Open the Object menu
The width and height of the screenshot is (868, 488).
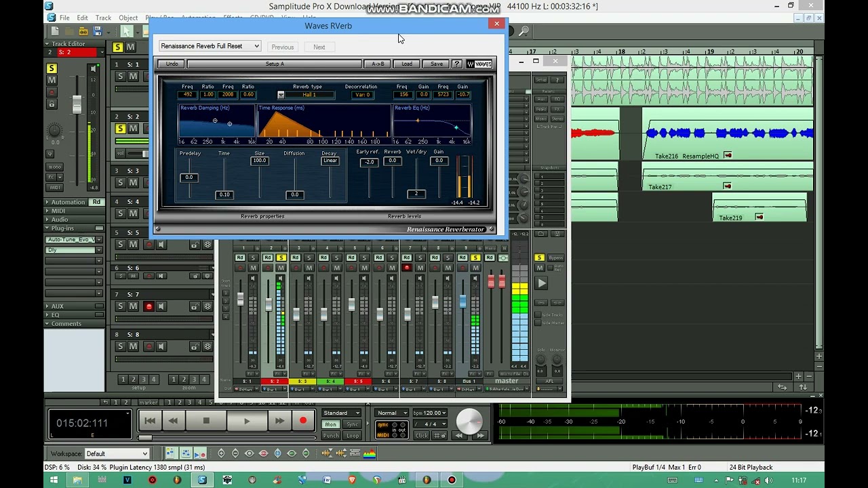128,18
